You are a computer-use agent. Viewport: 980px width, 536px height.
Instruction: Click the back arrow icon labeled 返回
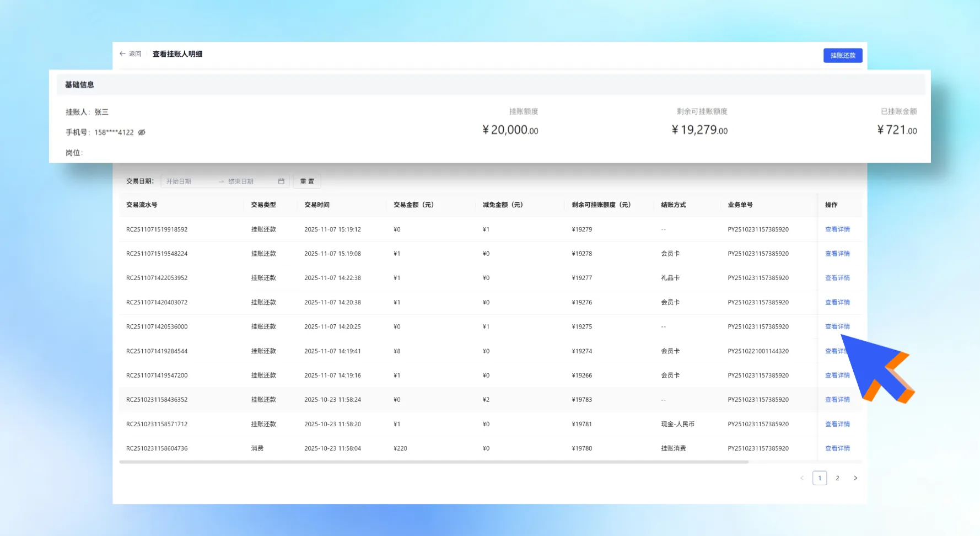(123, 54)
